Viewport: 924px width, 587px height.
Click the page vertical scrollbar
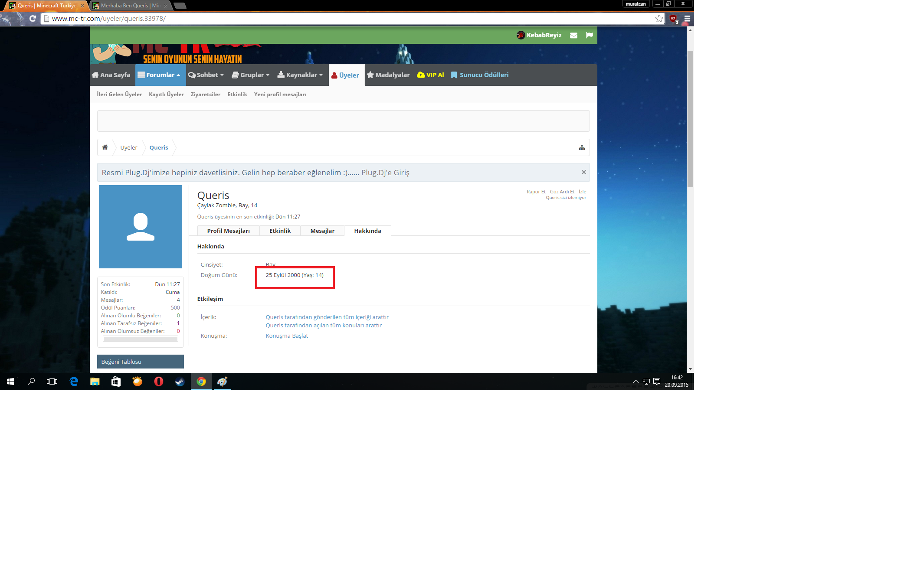click(x=690, y=119)
